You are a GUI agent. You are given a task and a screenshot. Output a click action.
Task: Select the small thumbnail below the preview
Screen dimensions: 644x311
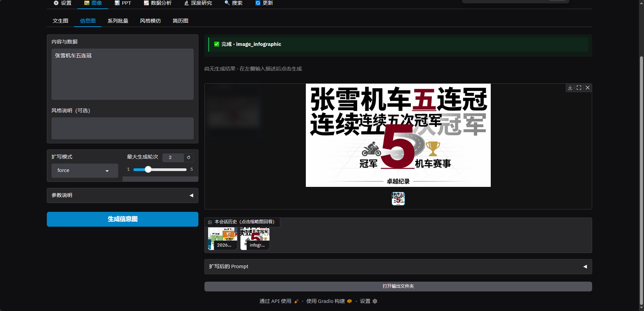398,199
